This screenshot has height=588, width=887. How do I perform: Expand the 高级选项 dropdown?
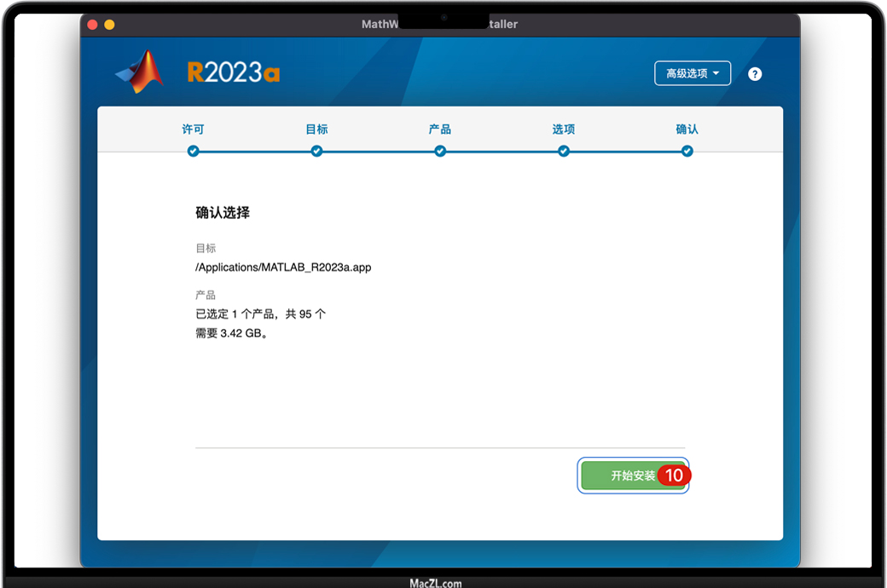[x=693, y=73]
